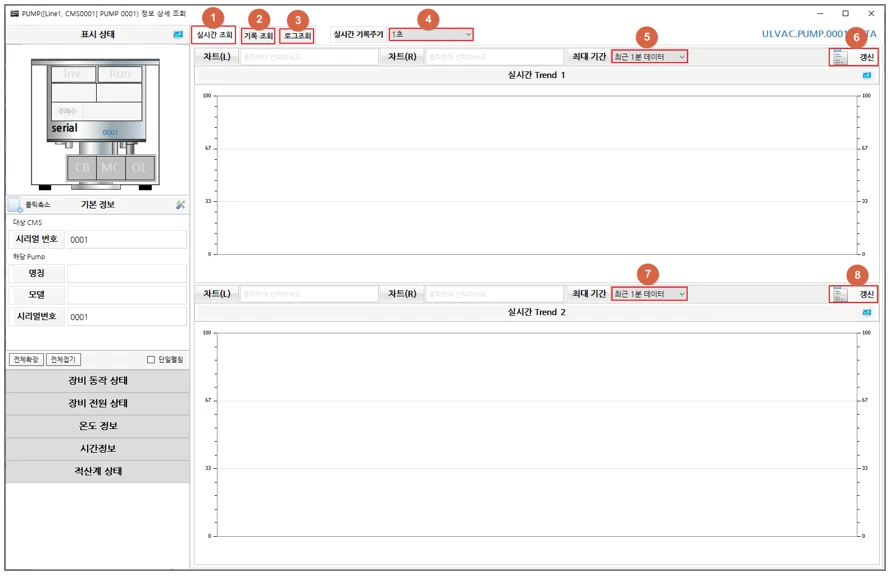Screen dimensions: 892x576
Task: Switch to the 로그조회 tab
Action: 297,36
